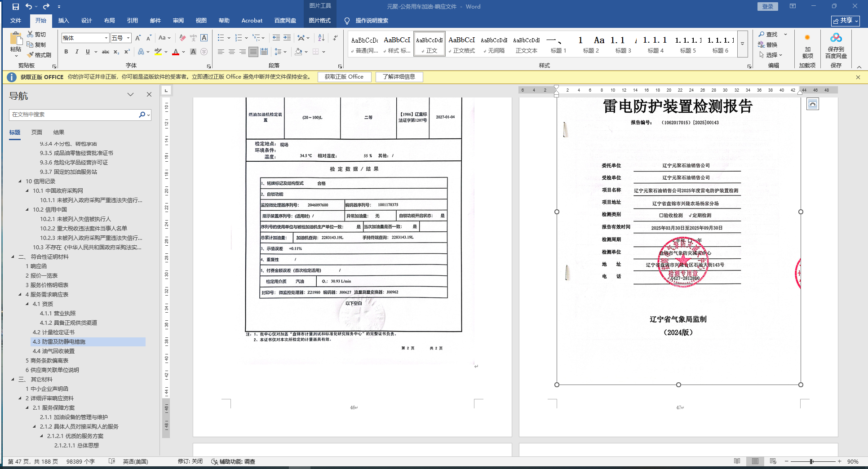Click the zoom slider in status bar
The image size is (868, 469).
[x=812, y=461]
